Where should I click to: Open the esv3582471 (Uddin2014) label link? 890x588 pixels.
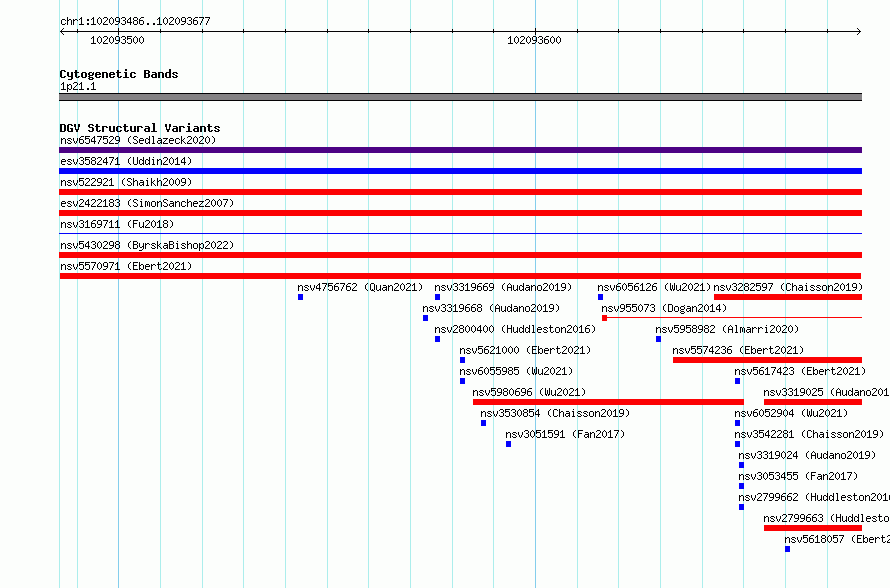pos(126,161)
